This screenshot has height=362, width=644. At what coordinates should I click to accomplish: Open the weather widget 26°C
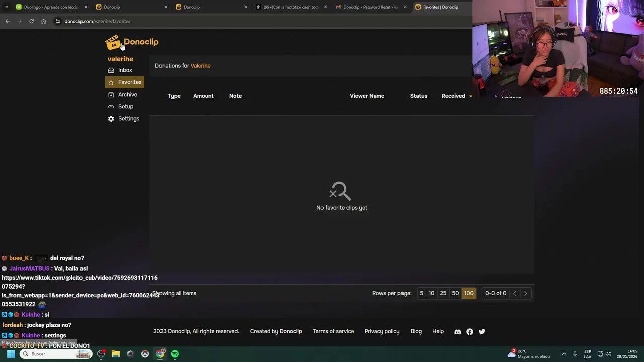529,354
